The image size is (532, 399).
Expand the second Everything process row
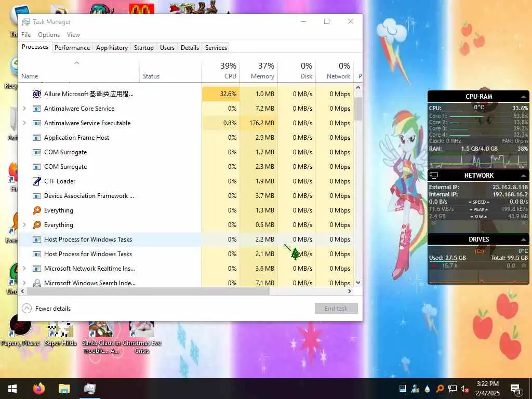[x=24, y=225]
